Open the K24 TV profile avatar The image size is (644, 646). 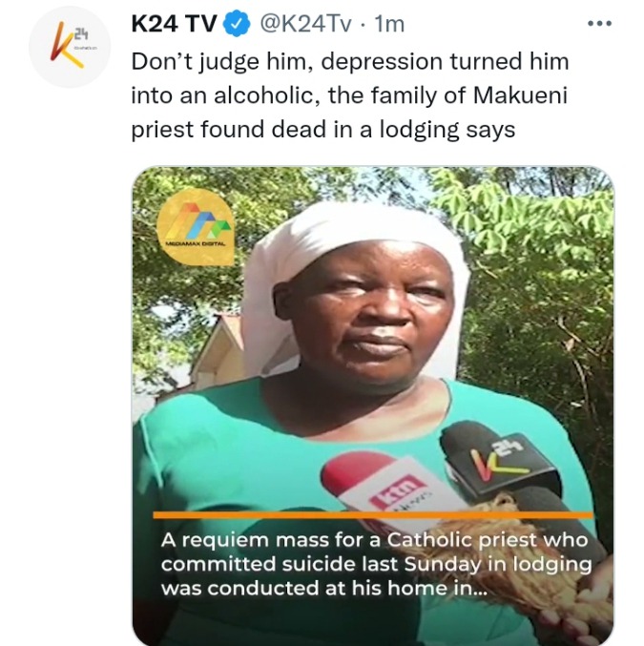point(70,47)
